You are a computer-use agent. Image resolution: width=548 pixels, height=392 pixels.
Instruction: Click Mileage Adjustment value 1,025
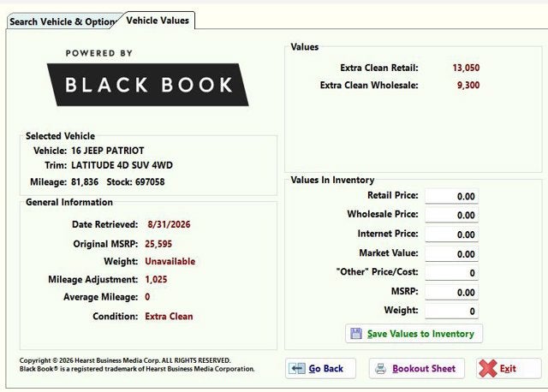[156, 280]
